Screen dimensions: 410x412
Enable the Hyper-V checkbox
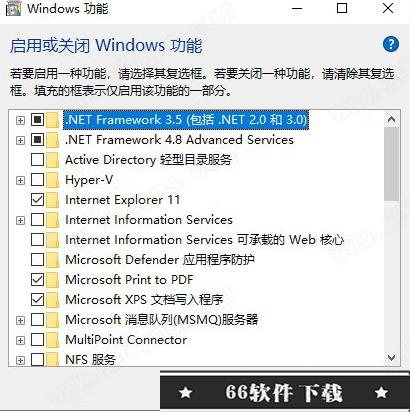click(37, 180)
